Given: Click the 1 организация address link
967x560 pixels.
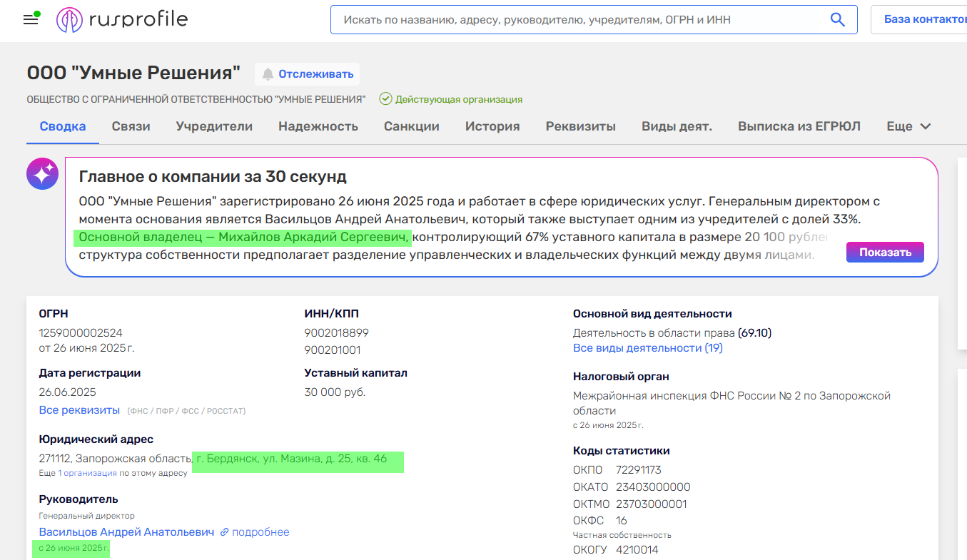Looking at the screenshot, I should (87, 473).
